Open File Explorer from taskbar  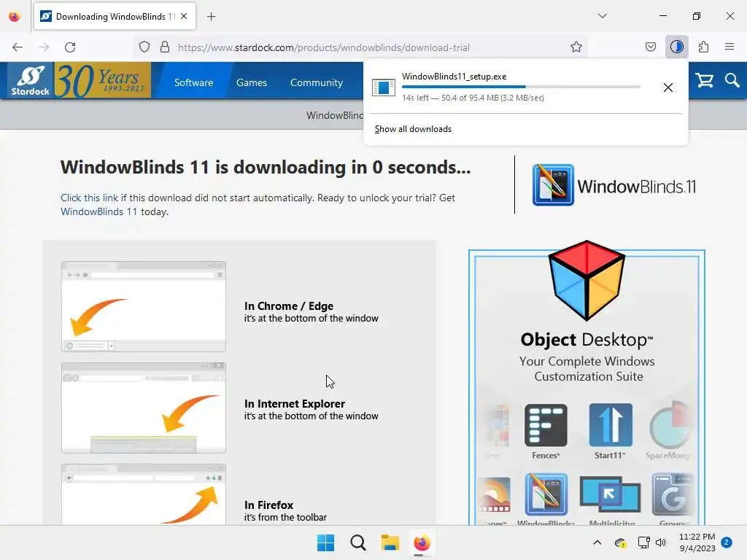[x=390, y=542]
